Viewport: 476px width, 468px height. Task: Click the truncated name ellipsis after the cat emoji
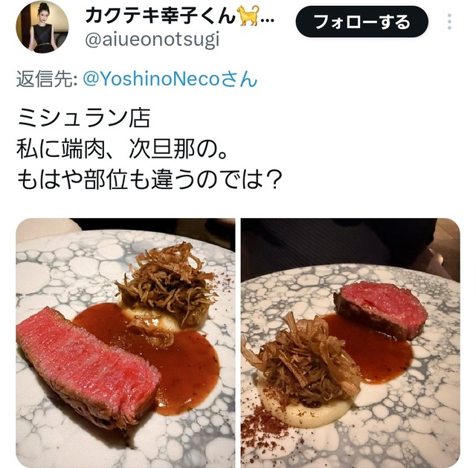click(x=268, y=21)
